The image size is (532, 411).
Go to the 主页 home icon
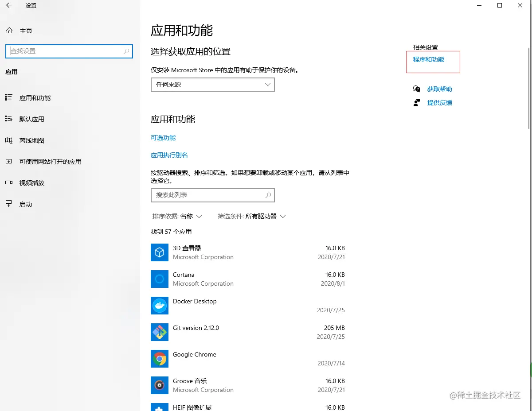[x=9, y=31]
